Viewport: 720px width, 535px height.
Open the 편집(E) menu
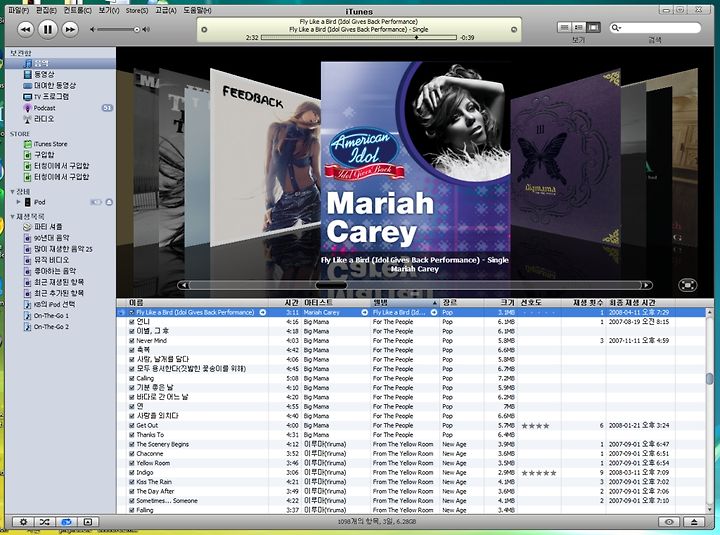coord(46,10)
